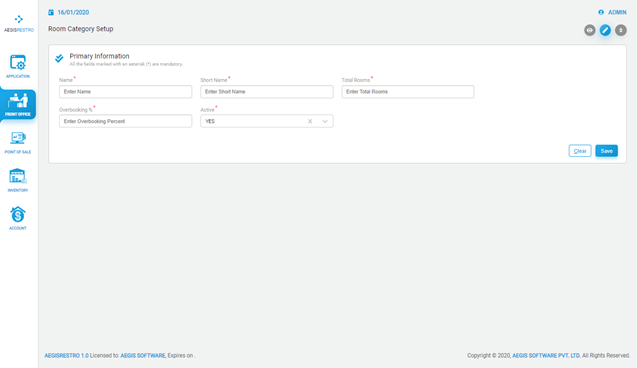Open the AEGIS SOFTWARE PVT. LTD. link

click(546, 355)
